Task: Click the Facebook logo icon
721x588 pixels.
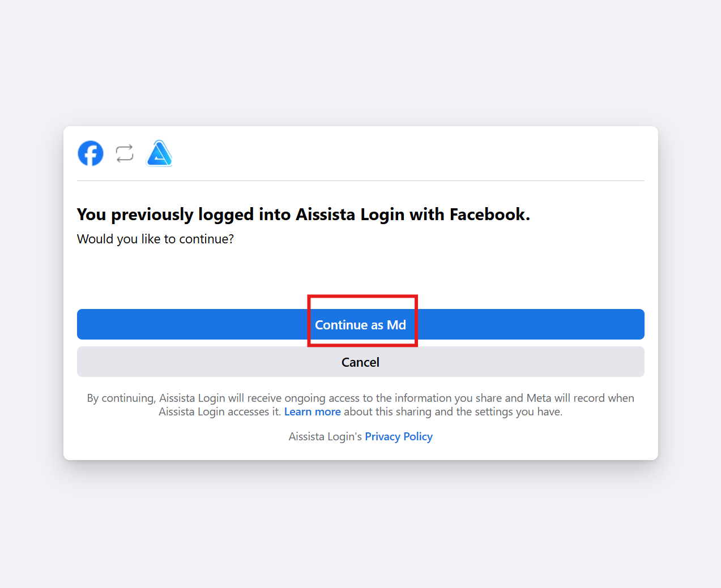Action: tap(91, 153)
